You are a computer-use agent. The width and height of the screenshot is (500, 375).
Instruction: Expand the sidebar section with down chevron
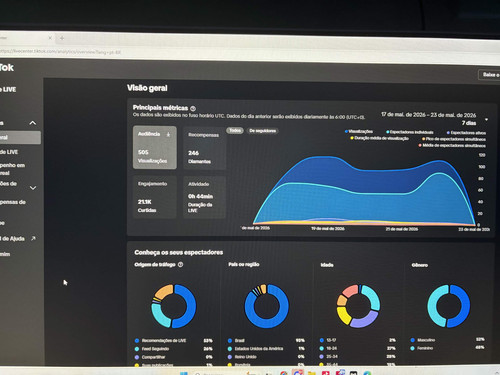[x=33, y=188]
